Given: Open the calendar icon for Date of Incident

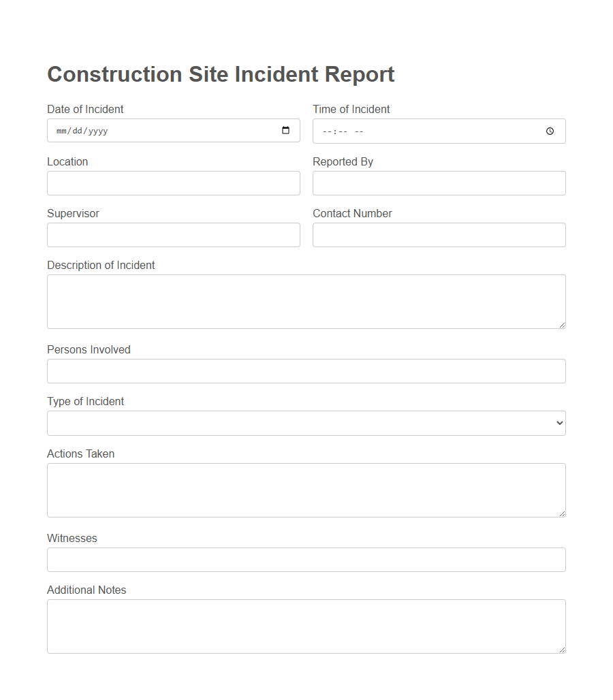Looking at the screenshot, I should pyautogui.click(x=285, y=130).
